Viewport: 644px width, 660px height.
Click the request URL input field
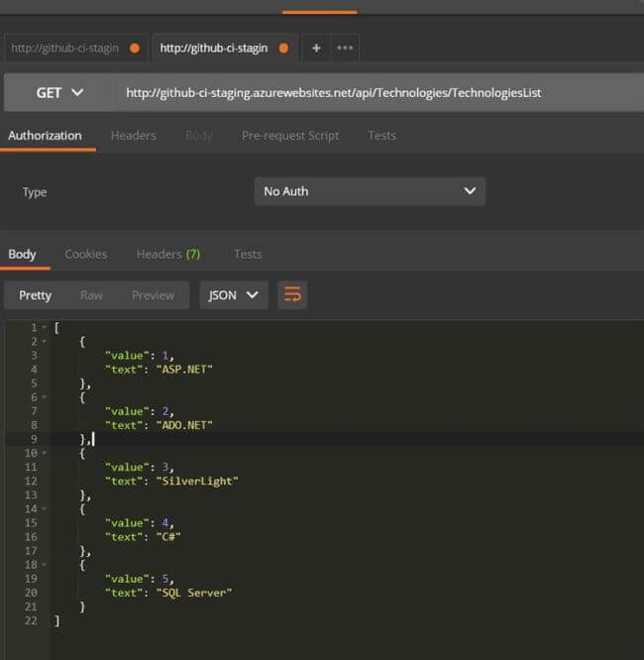(378, 92)
